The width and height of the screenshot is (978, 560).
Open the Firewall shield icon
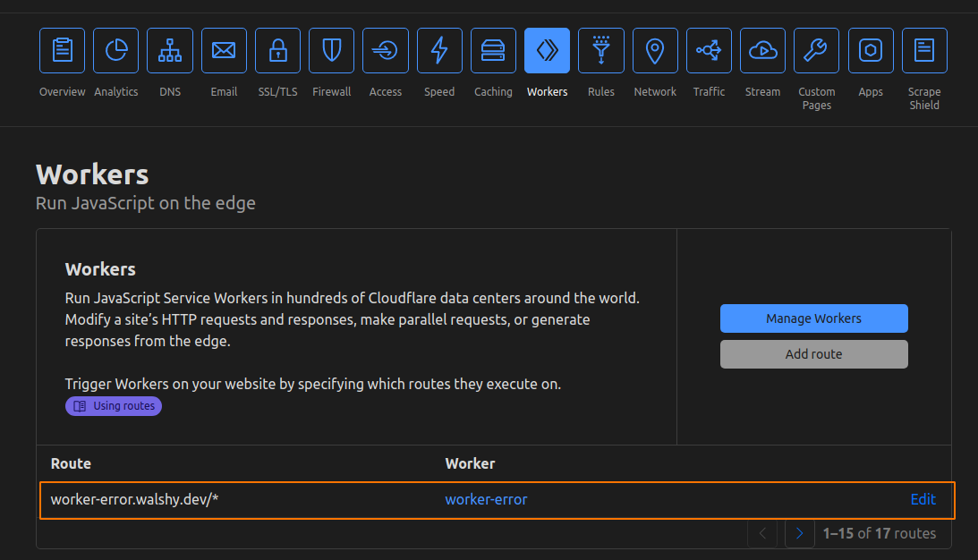pyautogui.click(x=332, y=51)
